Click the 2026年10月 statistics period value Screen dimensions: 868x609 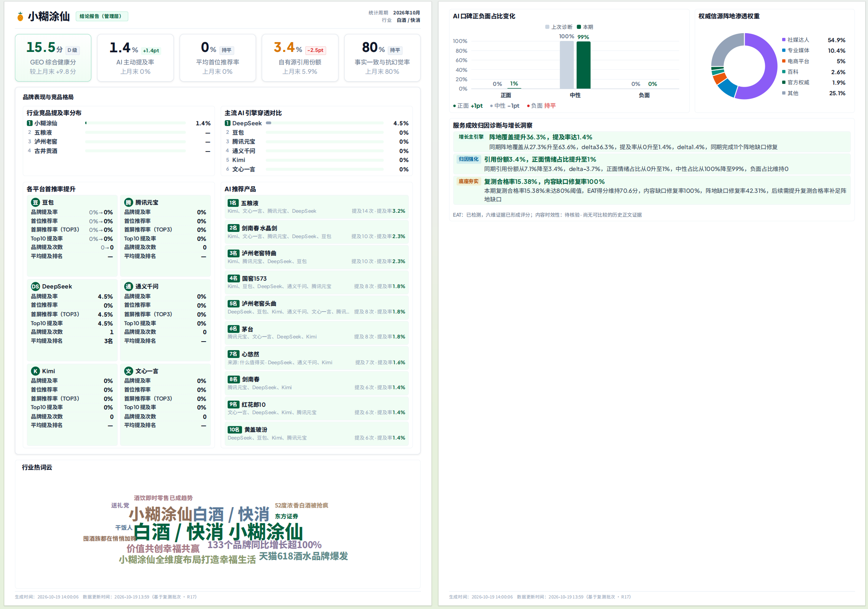406,13
